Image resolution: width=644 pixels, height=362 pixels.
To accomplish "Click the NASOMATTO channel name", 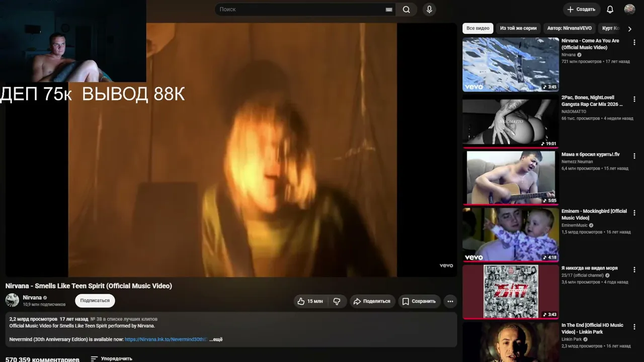I will pos(574,112).
